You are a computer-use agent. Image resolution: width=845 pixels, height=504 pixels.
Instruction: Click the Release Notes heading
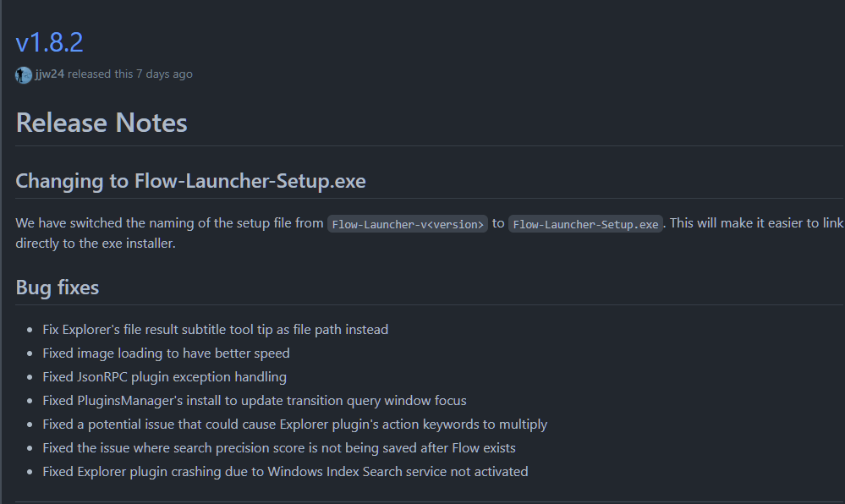pyautogui.click(x=102, y=123)
